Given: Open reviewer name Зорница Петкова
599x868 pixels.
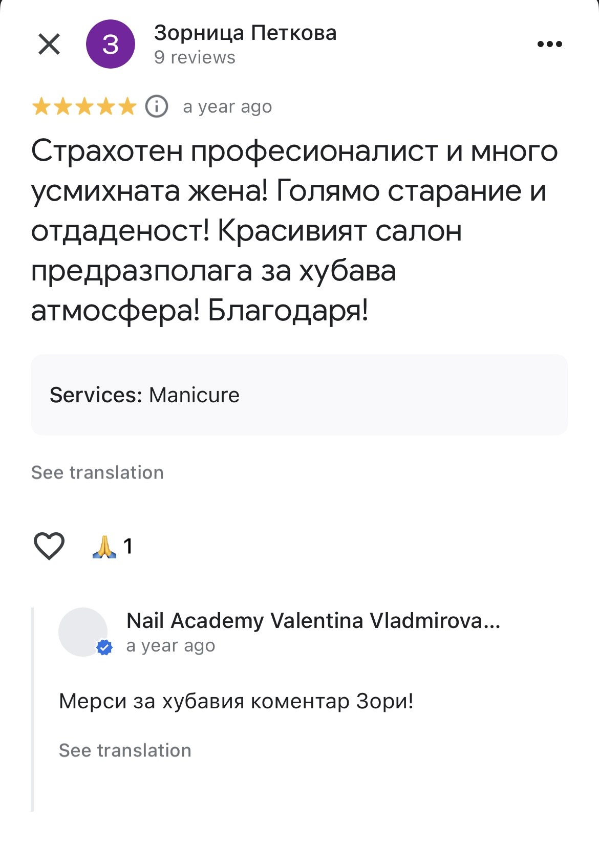Looking at the screenshot, I should [245, 33].
